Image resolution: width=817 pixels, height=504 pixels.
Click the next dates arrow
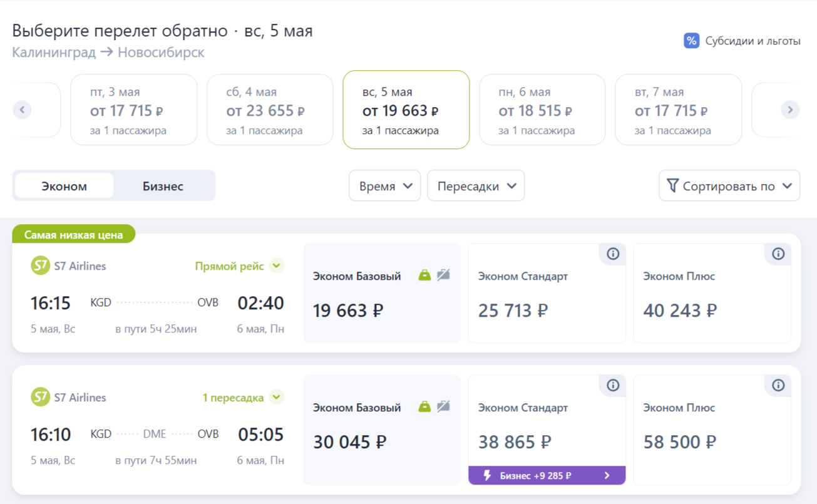click(790, 110)
